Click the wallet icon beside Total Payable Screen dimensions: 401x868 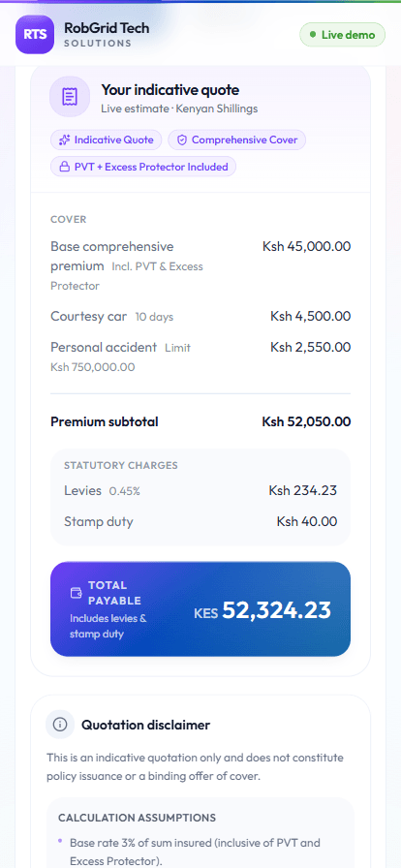[x=76, y=592]
